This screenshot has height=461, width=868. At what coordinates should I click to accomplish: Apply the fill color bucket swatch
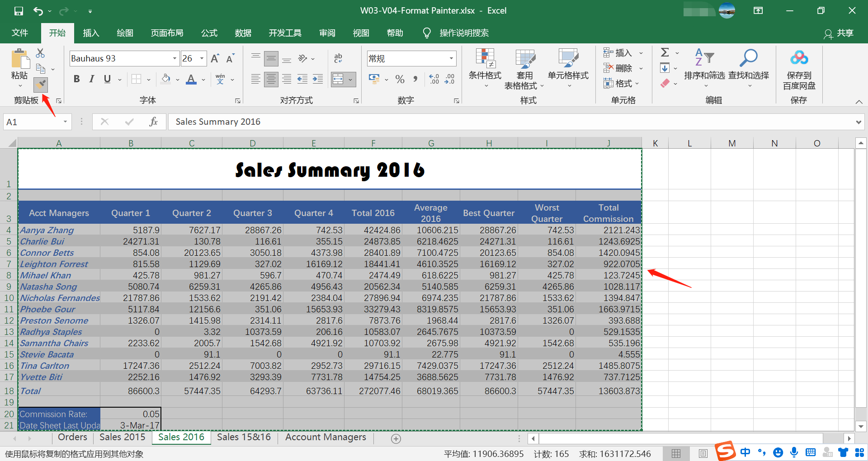tap(166, 80)
